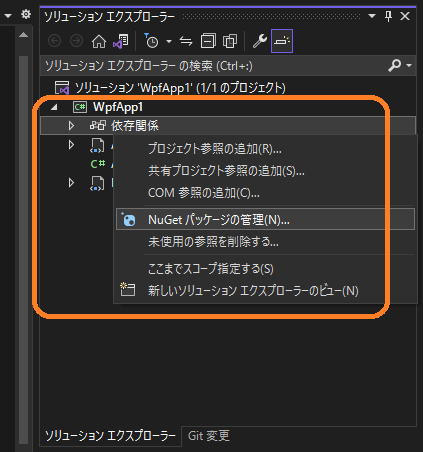The image size is (423, 452).
Task: Choose 未使用の参照を削除する... menu item
Action: point(265,241)
